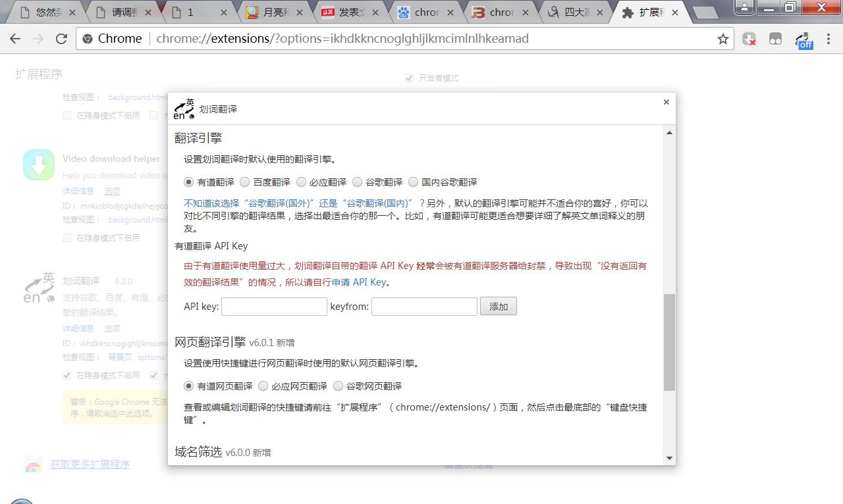Click the 划词翻译 toolbar icon with off badge
This screenshot has width=843, height=504.
click(803, 39)
